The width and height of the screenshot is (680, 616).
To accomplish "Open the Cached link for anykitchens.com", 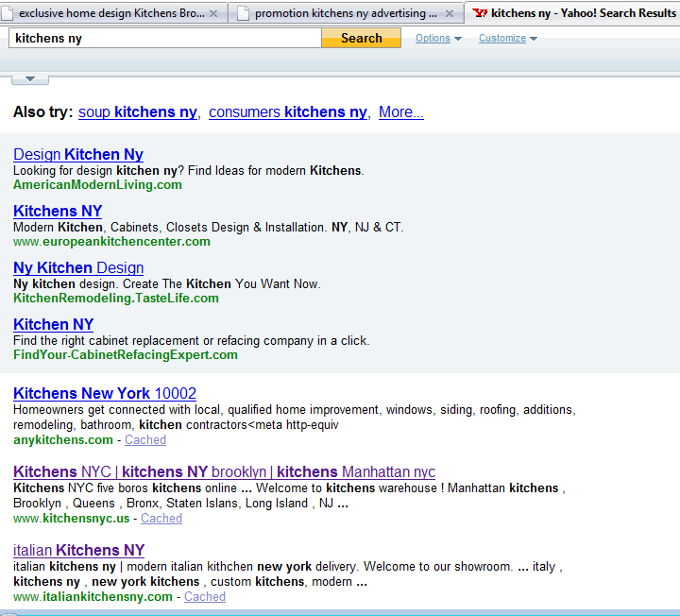I will (145, 440).
